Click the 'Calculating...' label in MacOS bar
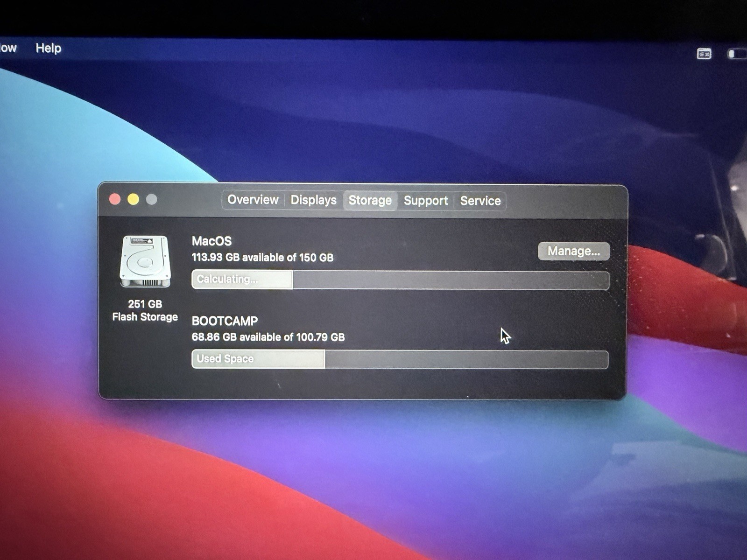747x560 pixels. [227, 279]
